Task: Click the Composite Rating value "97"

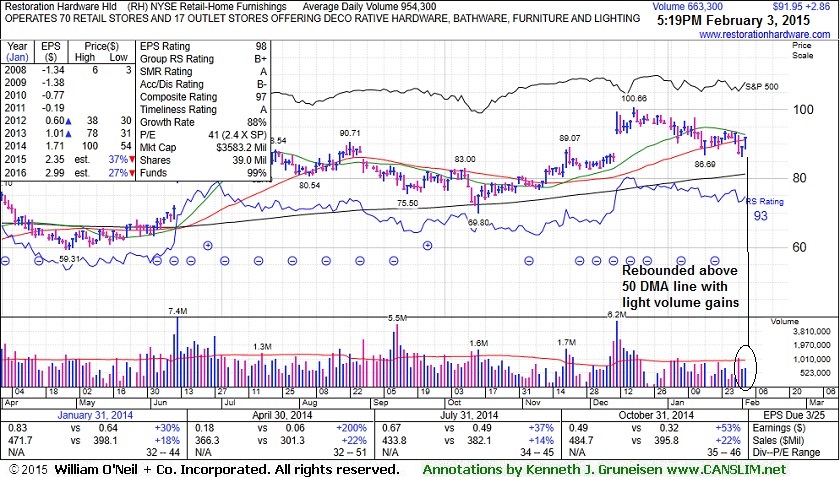Action: point(261,97)
